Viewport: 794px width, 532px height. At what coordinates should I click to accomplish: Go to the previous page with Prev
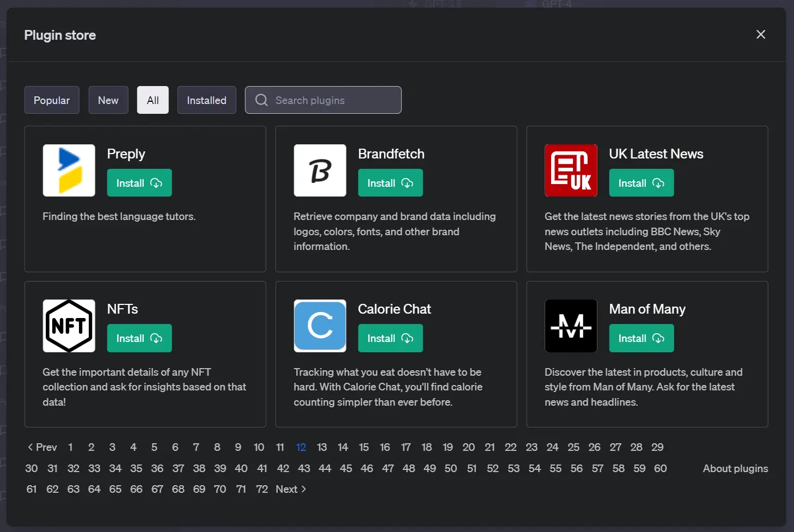[x=42, y=447]
